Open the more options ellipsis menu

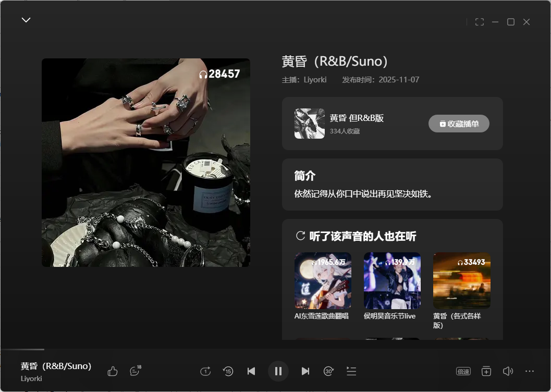(530, 371)
